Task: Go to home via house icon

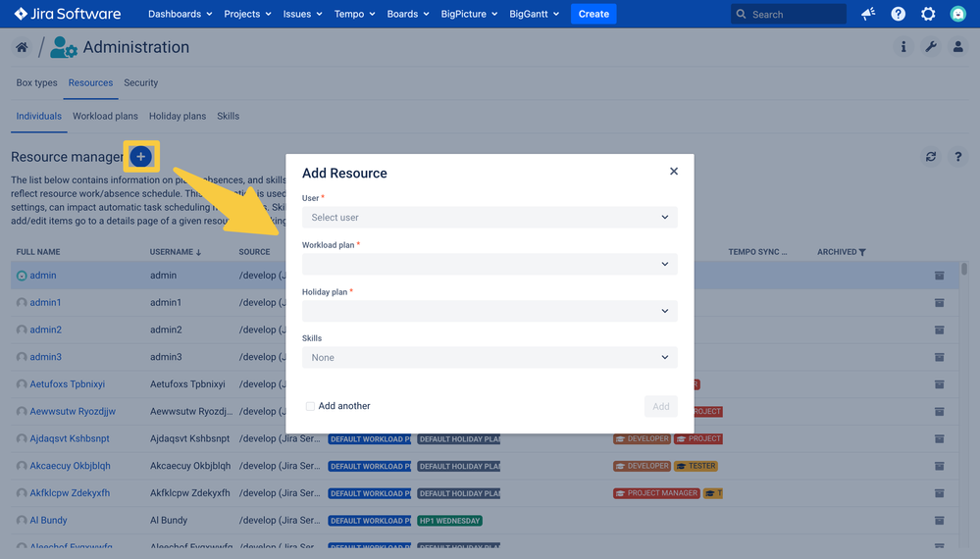Action: [x=22, y=47]
